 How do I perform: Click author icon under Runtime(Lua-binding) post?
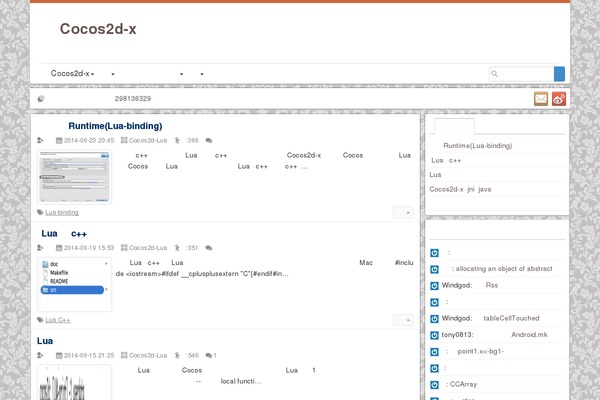point(40,140)
